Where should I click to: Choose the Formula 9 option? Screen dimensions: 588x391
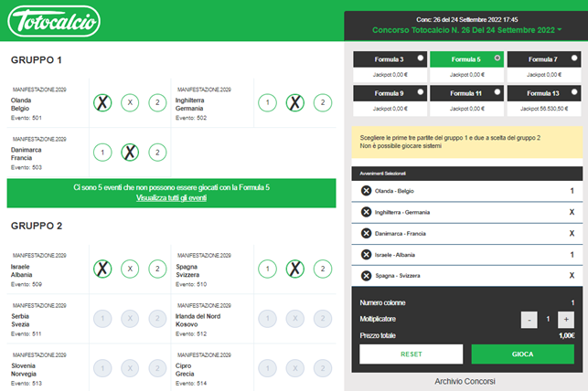[420, 92]
